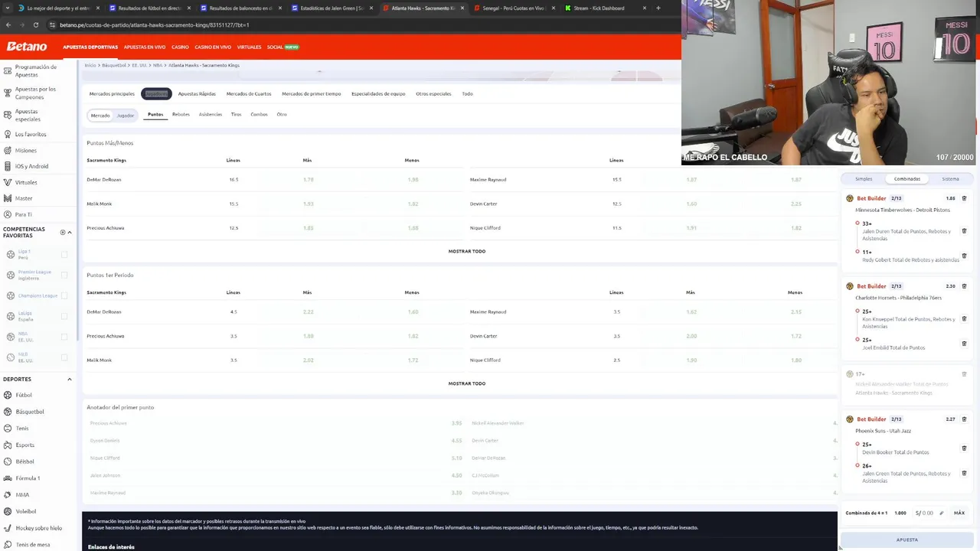Open the Apuestas Rápidas tab
Viewport: 980px width, 551px height.
point(197,93)
